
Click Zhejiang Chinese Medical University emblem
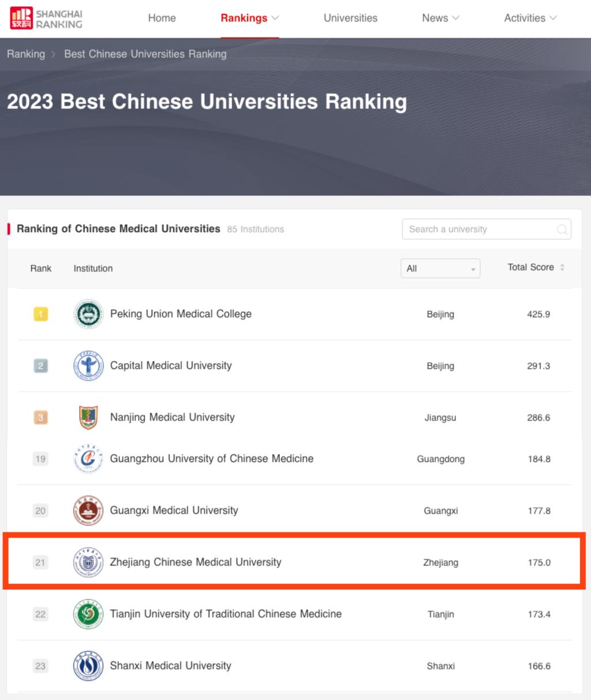tap(88, 562)
